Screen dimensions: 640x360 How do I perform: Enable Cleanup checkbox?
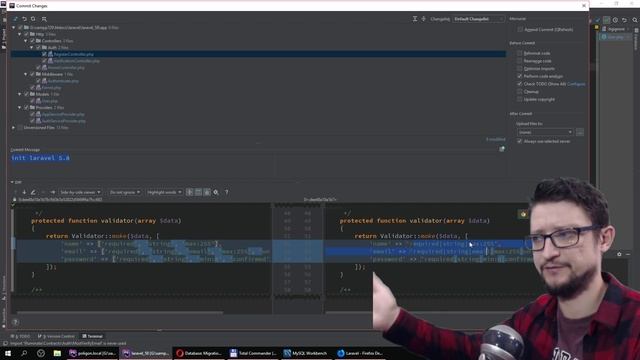[520, 91]
